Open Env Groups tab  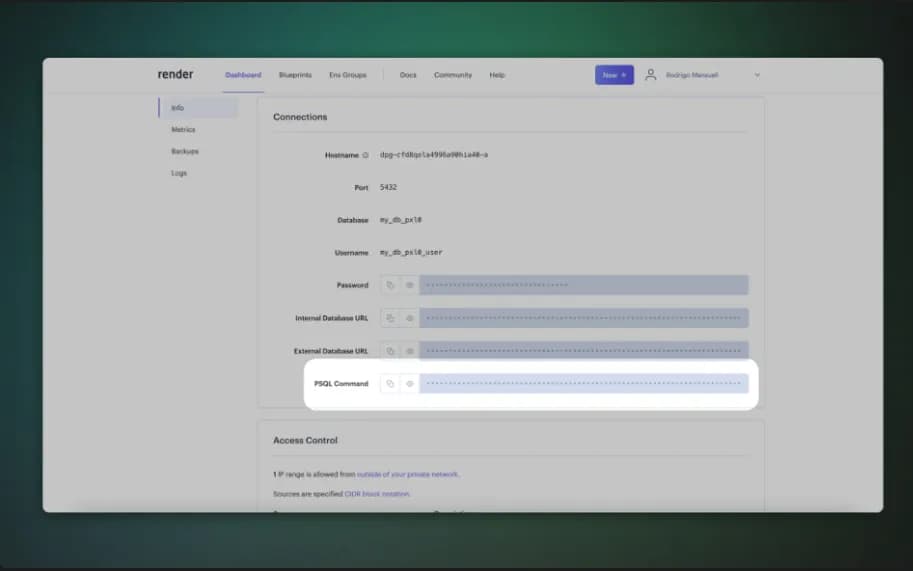tap(348, 75)
